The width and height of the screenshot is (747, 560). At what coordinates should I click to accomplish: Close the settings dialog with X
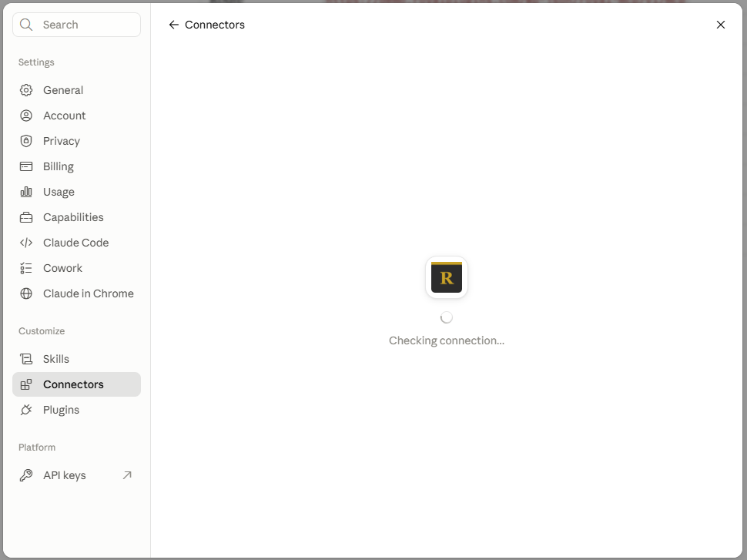click(x=720, y=25)
